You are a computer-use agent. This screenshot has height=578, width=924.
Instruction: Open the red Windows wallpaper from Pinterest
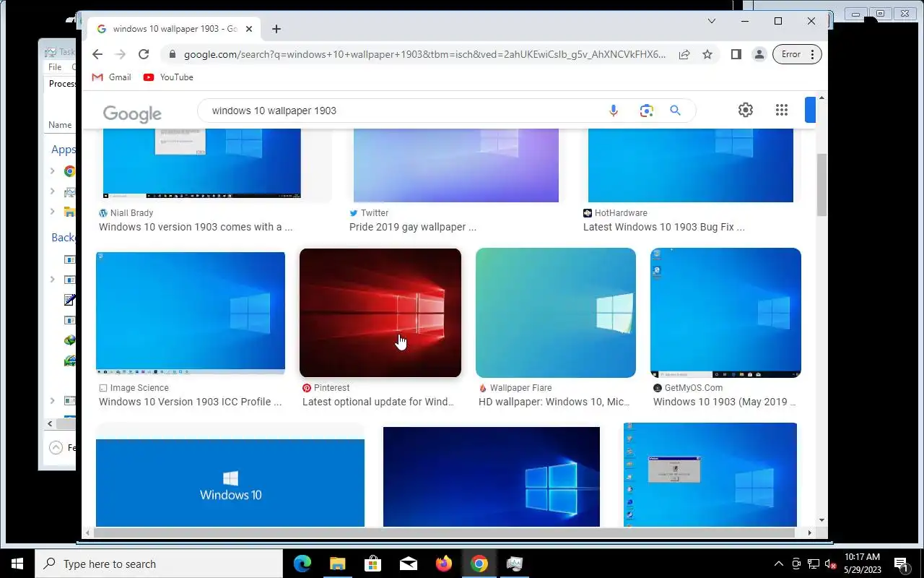(380, 313)
